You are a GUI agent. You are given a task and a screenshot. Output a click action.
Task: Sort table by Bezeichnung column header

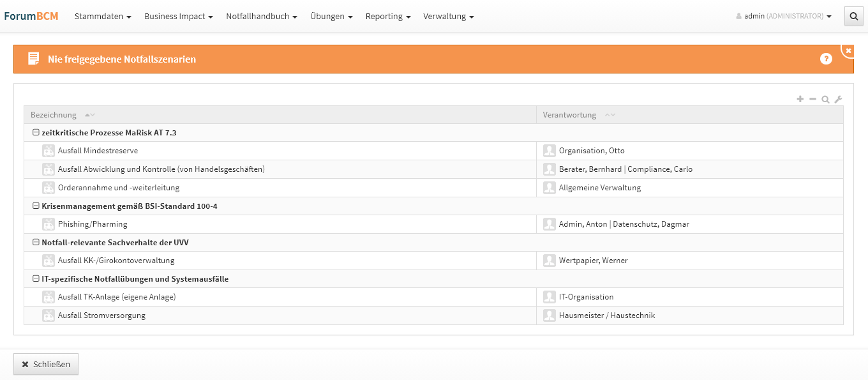click(x=54, y=115)
